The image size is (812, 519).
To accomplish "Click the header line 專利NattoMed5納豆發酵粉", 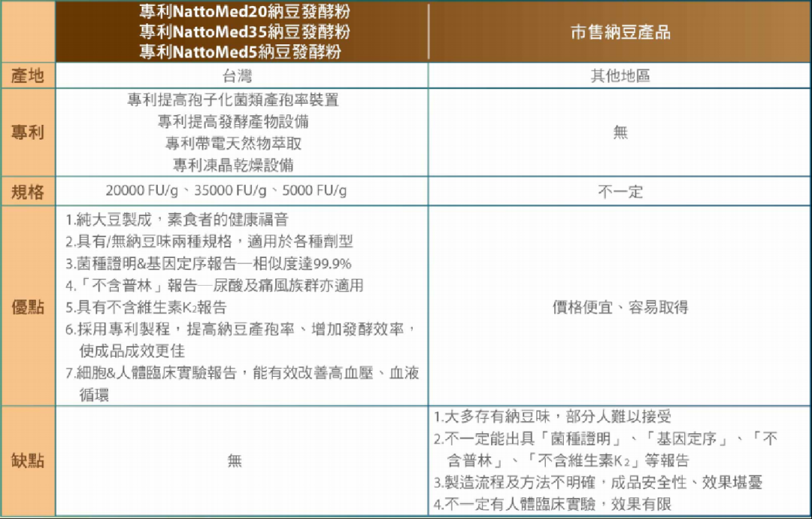I will point(241,52).
